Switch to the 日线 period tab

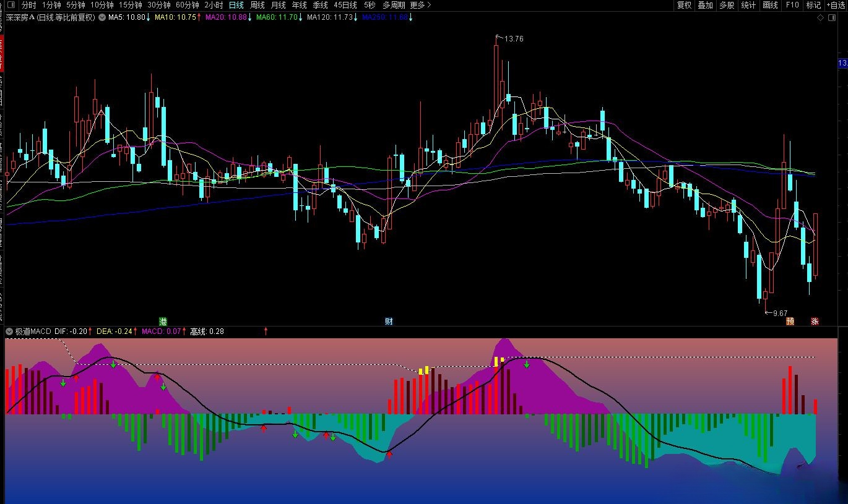(x=236, y=5)
